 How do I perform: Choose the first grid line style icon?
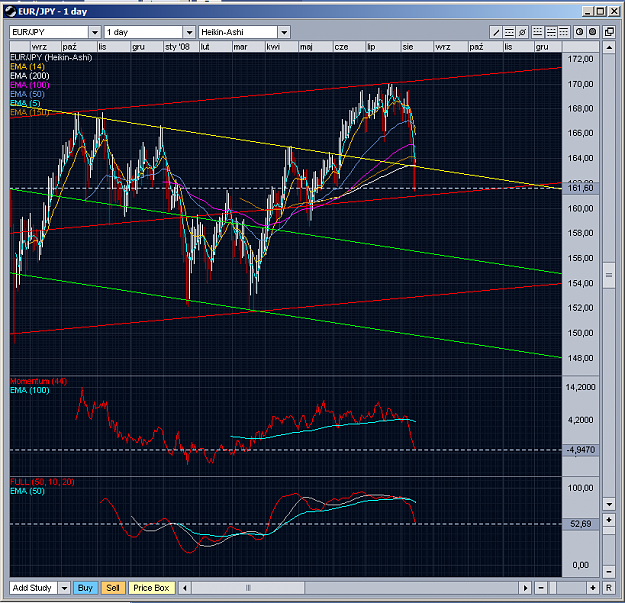[538, 32]
